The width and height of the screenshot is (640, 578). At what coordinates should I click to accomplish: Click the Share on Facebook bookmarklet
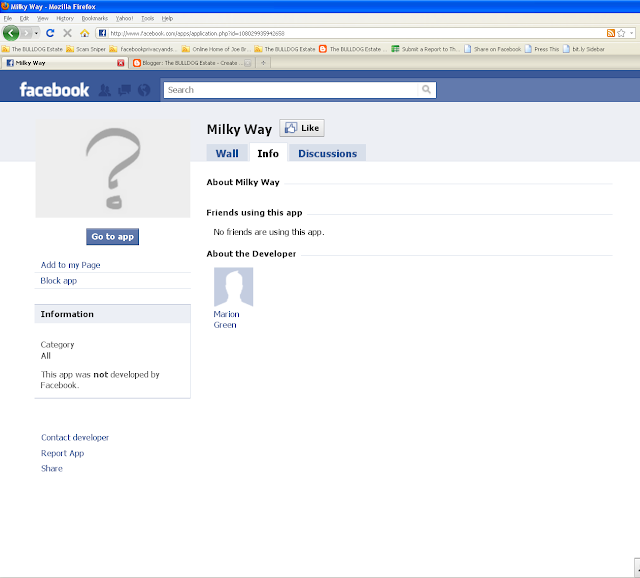[x=493, y=49]
